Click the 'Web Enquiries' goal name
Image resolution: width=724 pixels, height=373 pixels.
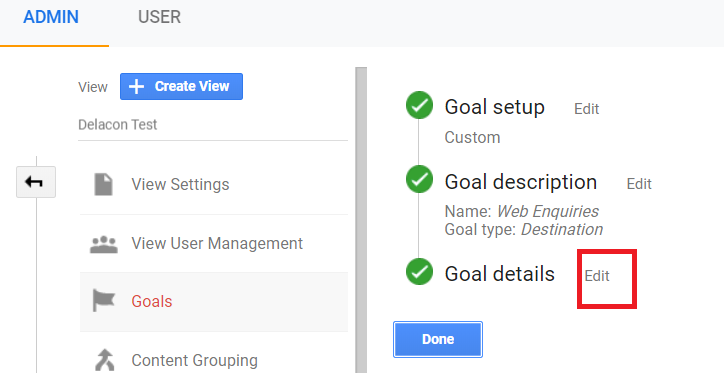coord(548,211)
